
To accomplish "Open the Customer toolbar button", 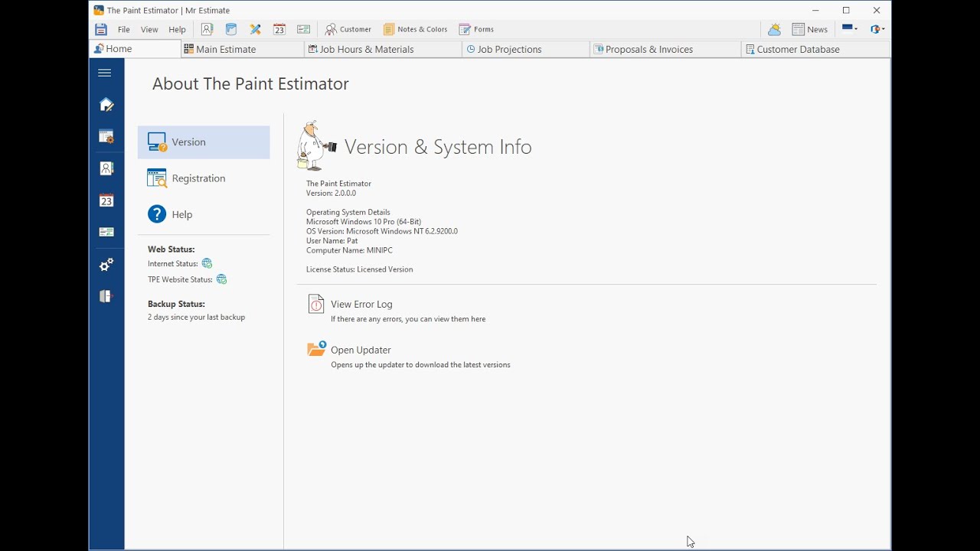I will click(x=348, y=29).
